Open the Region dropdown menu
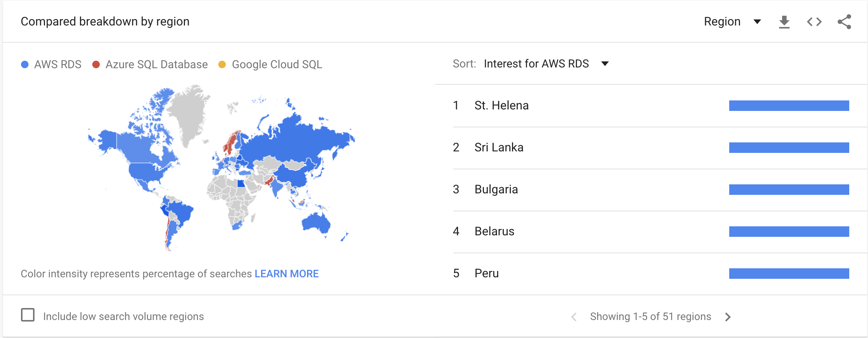 (732, 22)
